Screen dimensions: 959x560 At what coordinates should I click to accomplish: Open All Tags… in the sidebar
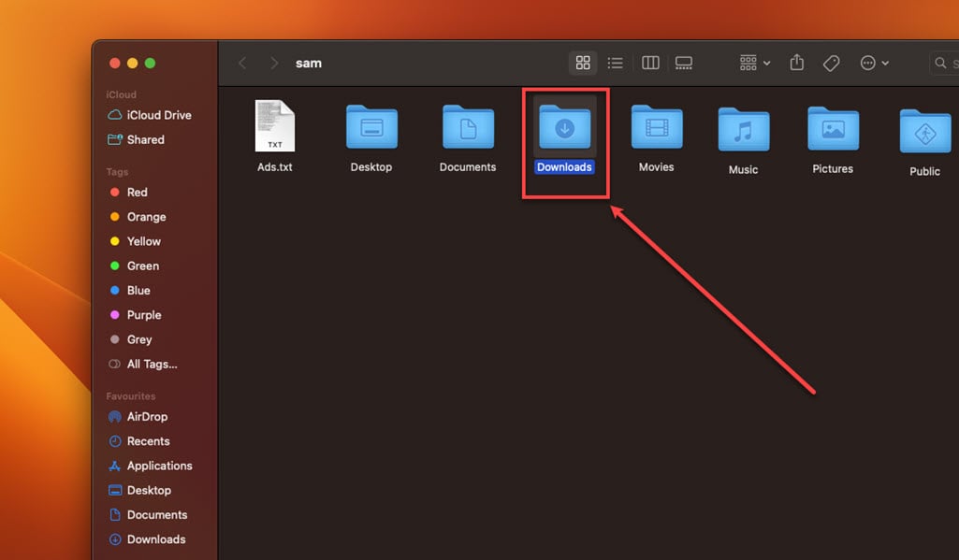click(142, 364)
